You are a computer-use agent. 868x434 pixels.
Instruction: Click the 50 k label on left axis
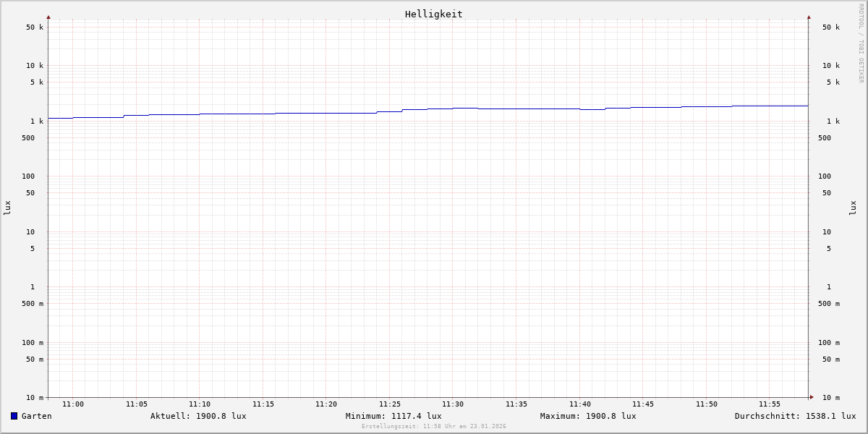tap(35, 27)
